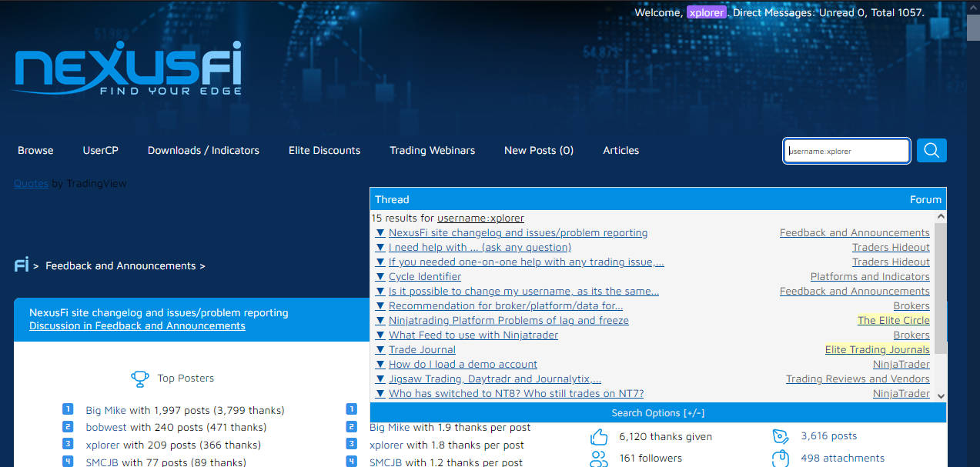Click arrow before Ninjatrading Platform Problems result
The width and height of the screenshot is (980, 467).
[380, 321]
